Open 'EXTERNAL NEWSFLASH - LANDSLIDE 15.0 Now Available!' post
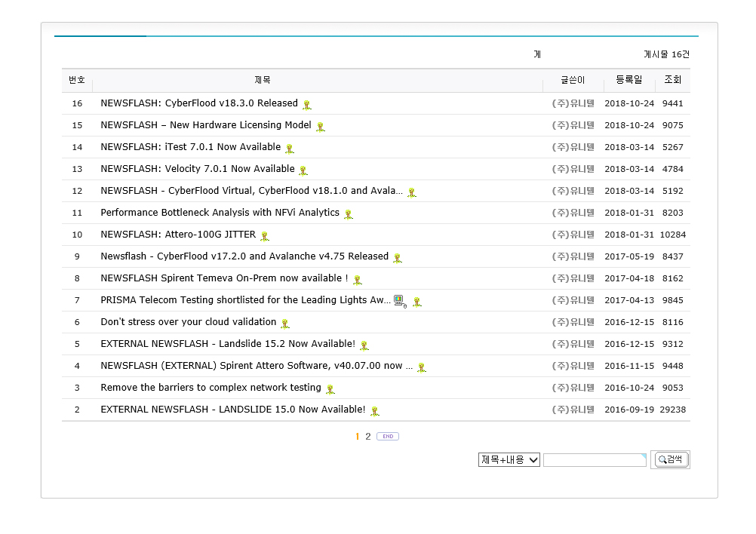The image size is (756, 534). pos(232,410)
